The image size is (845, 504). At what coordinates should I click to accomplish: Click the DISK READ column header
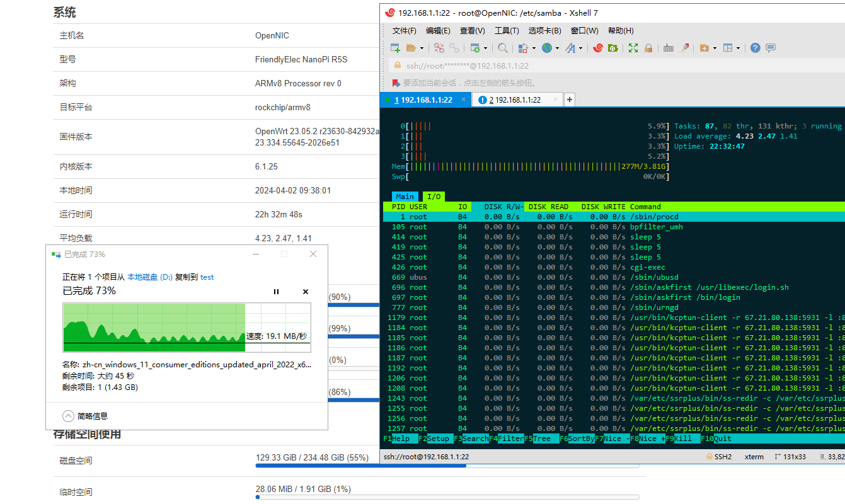(x=548, y=207)
